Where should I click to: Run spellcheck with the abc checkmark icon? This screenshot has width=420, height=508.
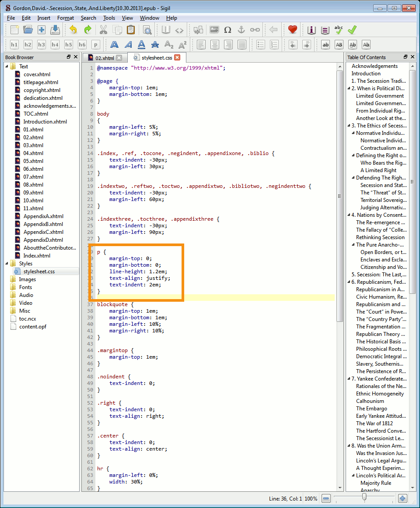338,30
